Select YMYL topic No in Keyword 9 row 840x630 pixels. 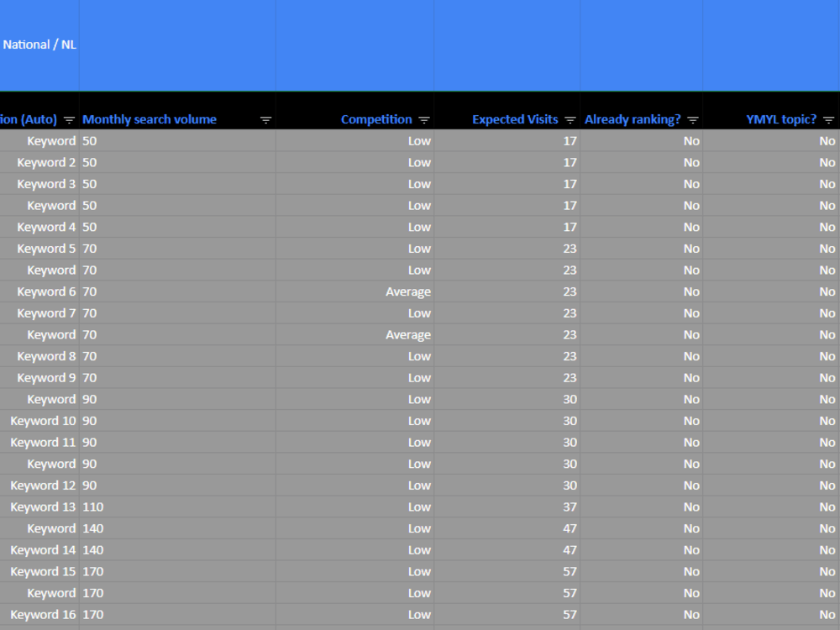(x=771, y=378)
